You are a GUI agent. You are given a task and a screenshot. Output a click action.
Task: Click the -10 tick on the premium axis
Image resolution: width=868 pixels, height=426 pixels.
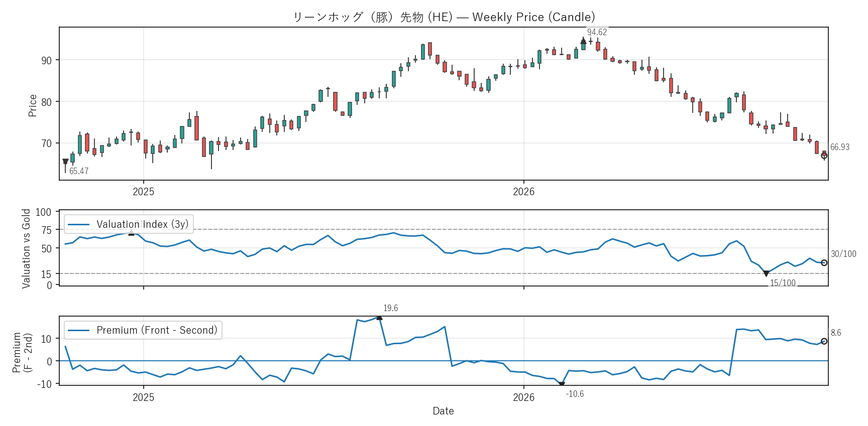tap(45, 384)
